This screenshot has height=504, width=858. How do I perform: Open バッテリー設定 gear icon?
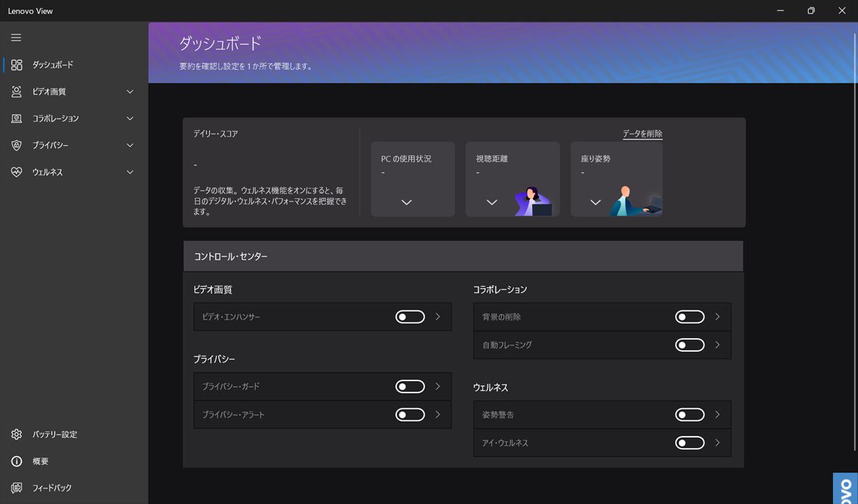(x=16, y=435)
